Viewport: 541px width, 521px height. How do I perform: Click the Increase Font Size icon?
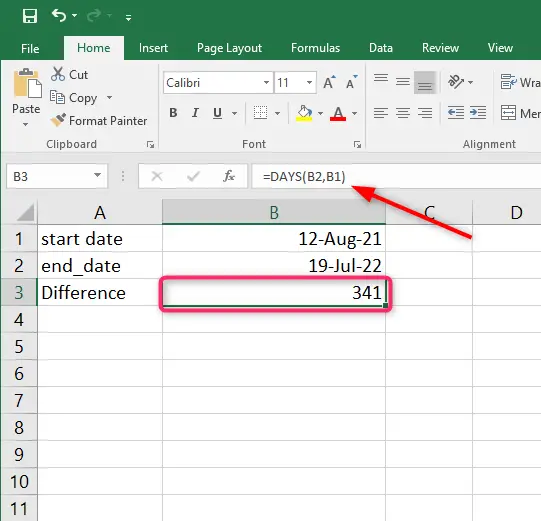click(x=329, y=82)
